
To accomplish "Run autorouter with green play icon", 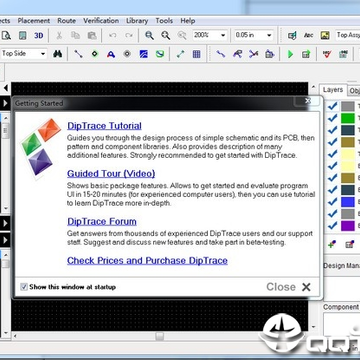I will tap(290, 54).
